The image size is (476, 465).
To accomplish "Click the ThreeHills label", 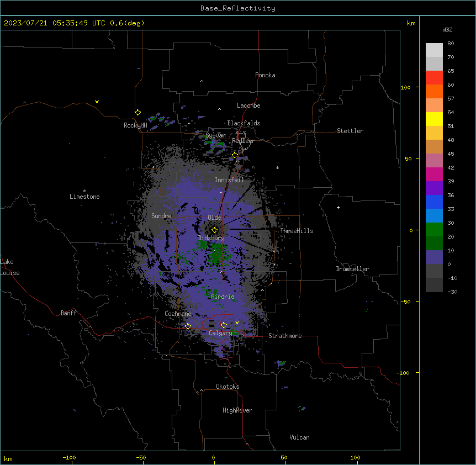I will [x=297, y=231].
